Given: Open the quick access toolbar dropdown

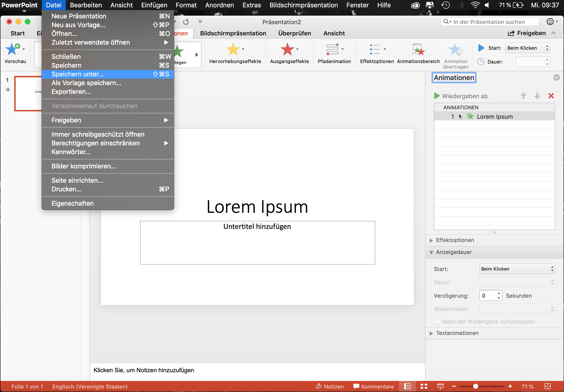Looking at the screenshot, I should click(200, 22).
